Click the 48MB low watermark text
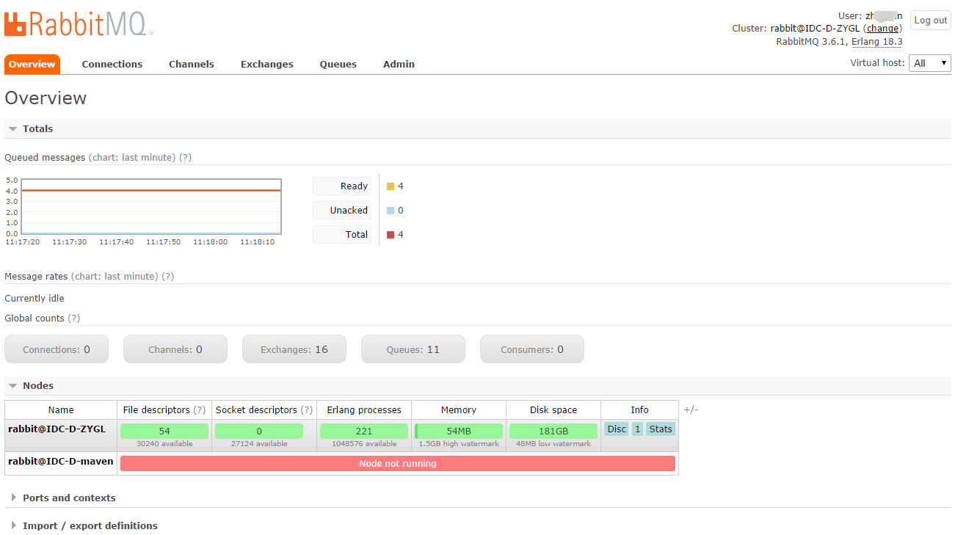 [553, 444]
